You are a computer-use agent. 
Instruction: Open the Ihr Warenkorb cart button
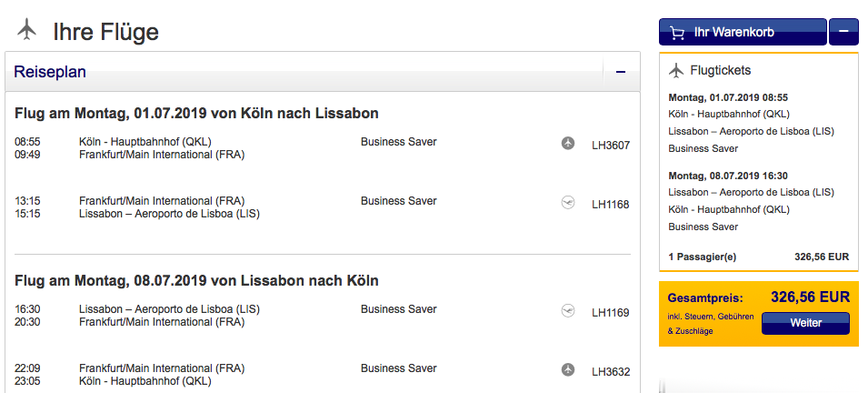point(743,32)
